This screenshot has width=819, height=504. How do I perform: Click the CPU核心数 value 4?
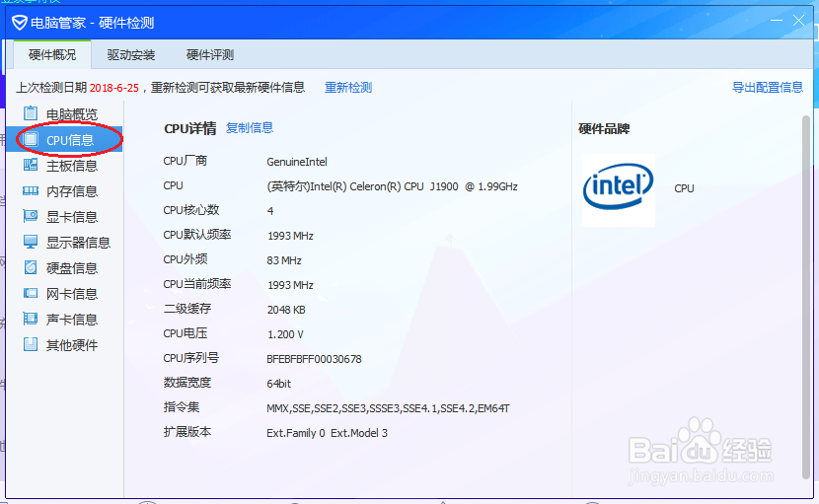(270, 211)
